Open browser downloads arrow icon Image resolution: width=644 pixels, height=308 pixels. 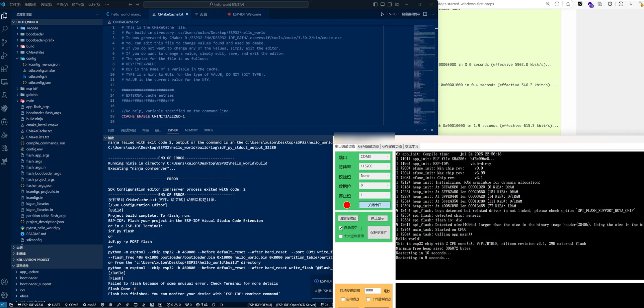click(x=631, y=4)
